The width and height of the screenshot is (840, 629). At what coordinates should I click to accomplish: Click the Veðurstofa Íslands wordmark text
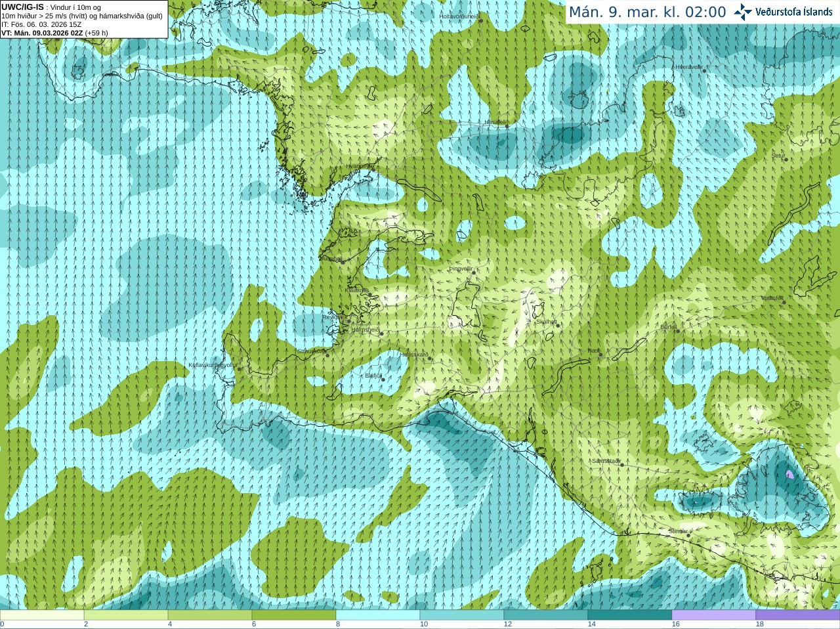(x=794, y=12)
